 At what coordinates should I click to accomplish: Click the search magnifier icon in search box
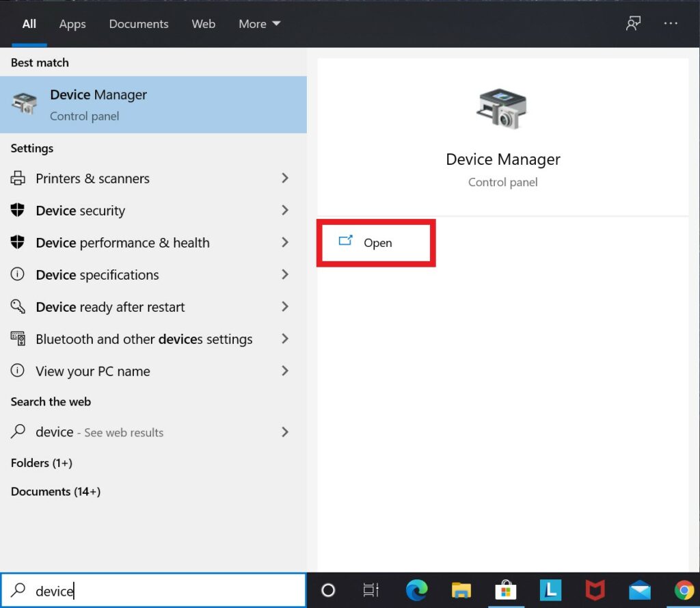(x=18, y=590)
